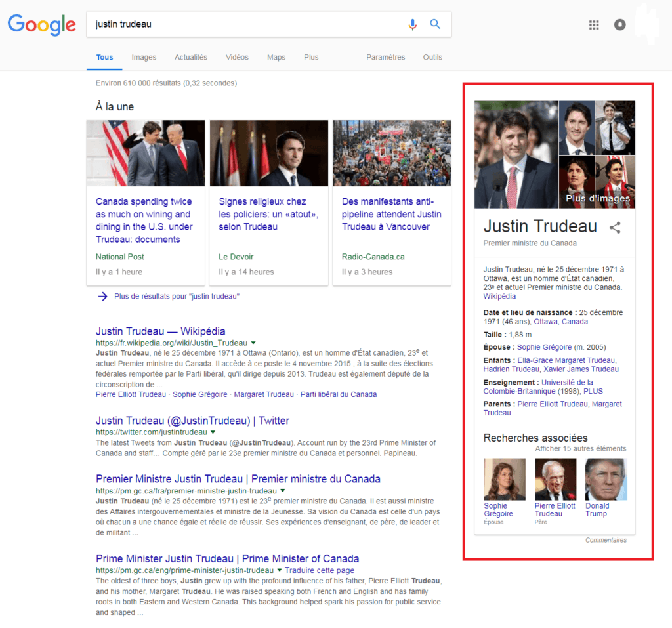Click Date et lieu de naissance label
The height and width of the screenshot is (628, 672).
coord(530,312)
